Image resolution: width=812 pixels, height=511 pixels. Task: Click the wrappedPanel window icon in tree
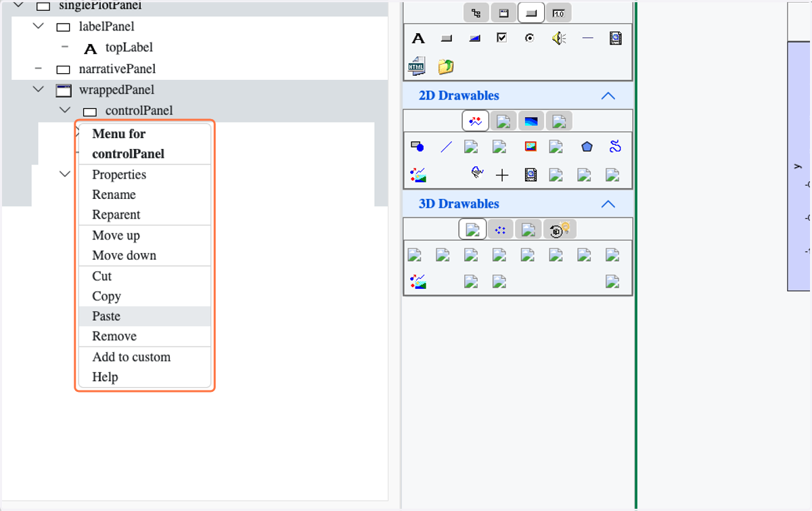64,90
